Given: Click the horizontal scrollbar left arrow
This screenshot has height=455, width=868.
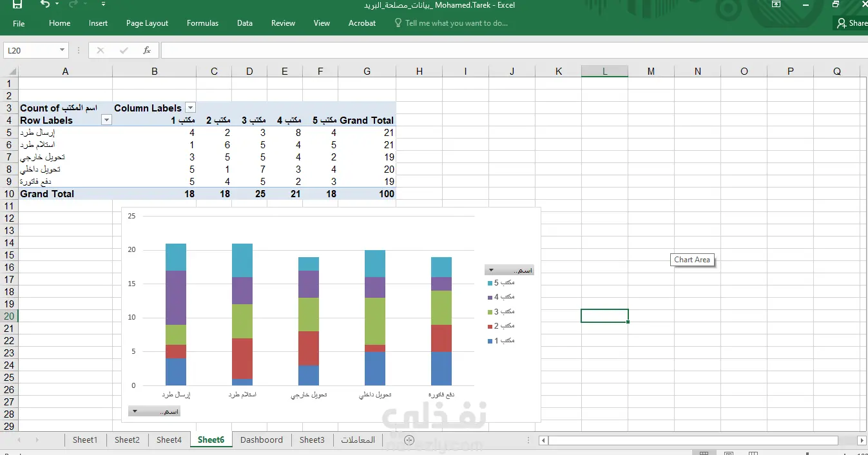Looking at the screenshot, I should [544, 440].
